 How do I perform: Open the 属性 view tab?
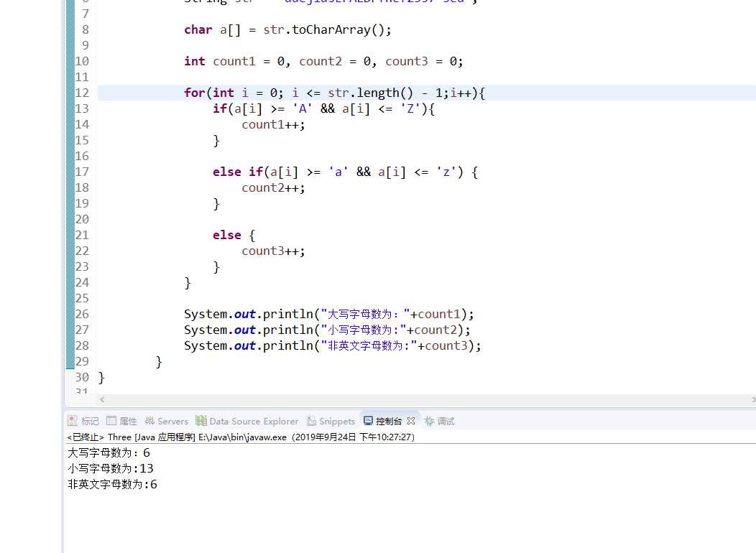point(122,421)
